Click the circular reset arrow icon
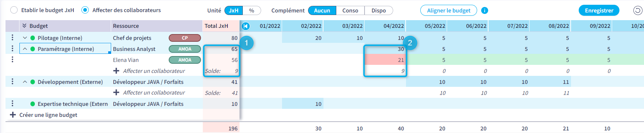644x133 pixels. pos(638,10)
